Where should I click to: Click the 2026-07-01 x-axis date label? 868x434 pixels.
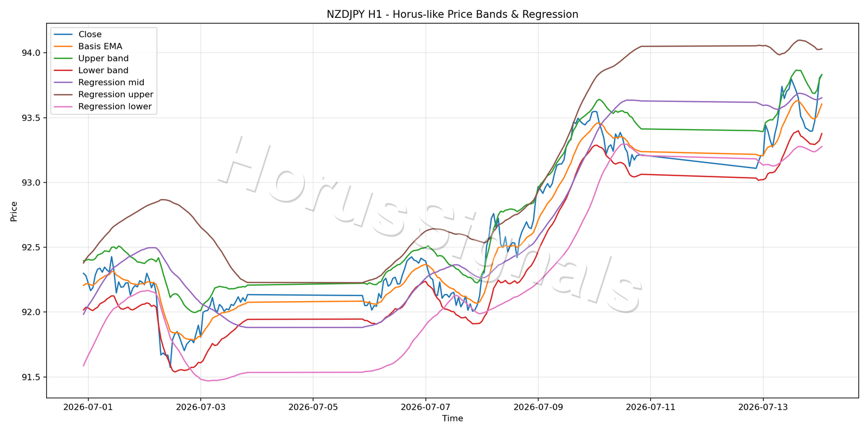(88, 407)
